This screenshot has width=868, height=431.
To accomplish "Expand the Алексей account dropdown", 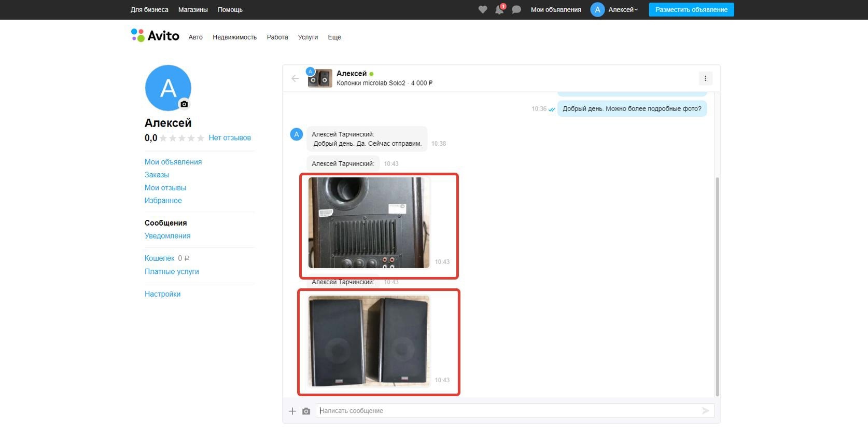I will (x=622, y=9).
